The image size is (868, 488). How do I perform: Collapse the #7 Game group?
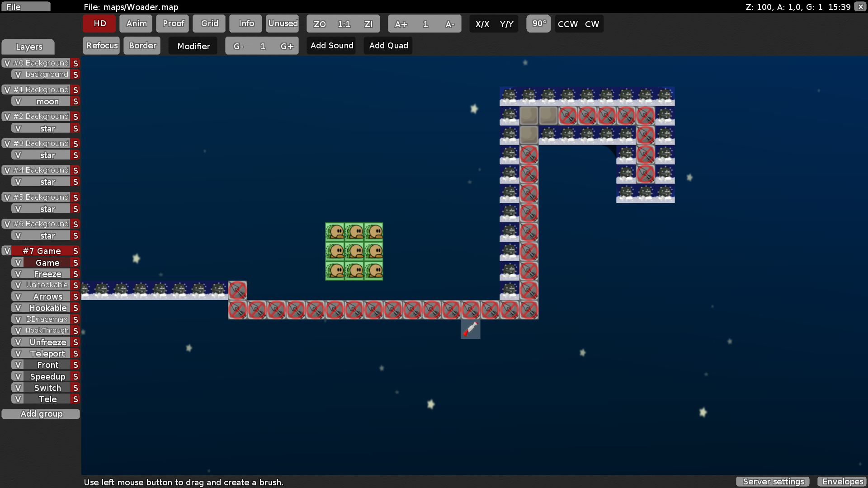[42, 251]
